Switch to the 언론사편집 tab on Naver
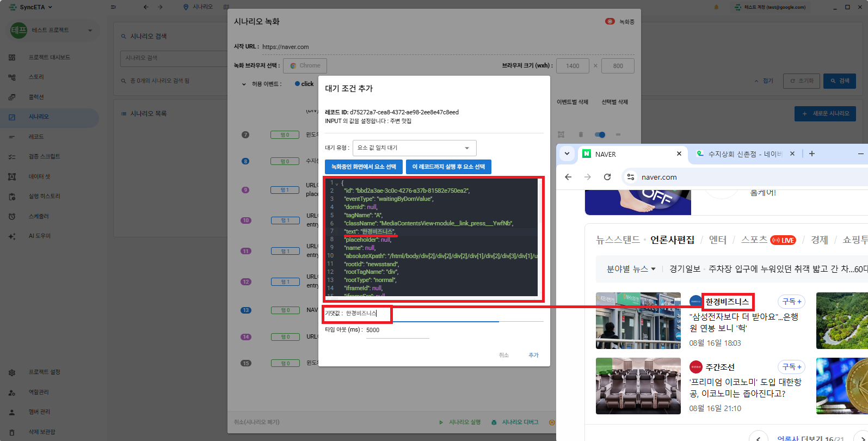This screenshot has width=868, height=441. pyautogui.click(x=672, y=240)
